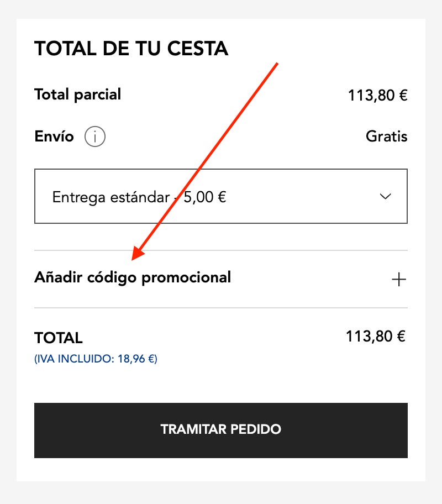The height and width of the screenshot is (504, 442).
Task: Click the plus icon for promotional code
Action: (x=398, y=280)
